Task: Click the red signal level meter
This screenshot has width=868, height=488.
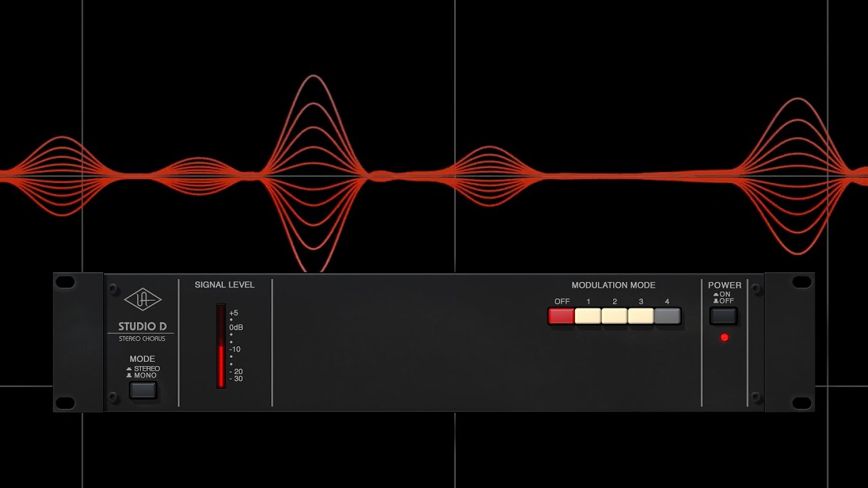Action: coord(221,346)
